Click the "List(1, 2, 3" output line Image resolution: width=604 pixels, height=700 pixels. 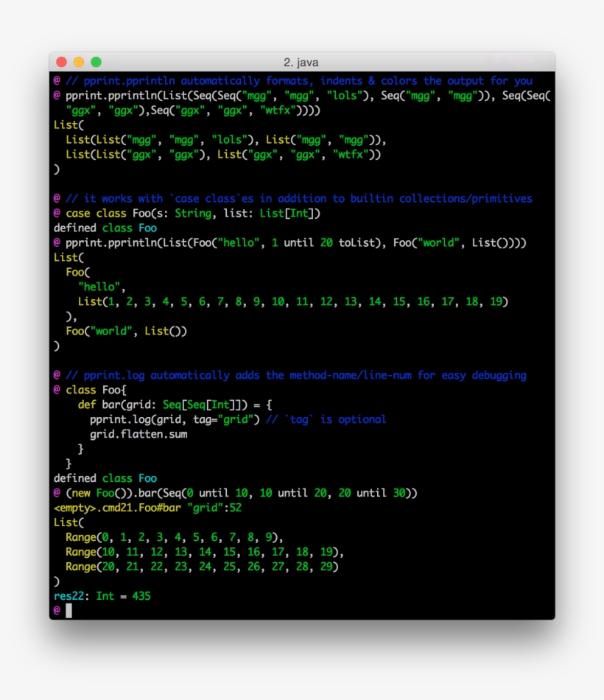tap(293, 301)
